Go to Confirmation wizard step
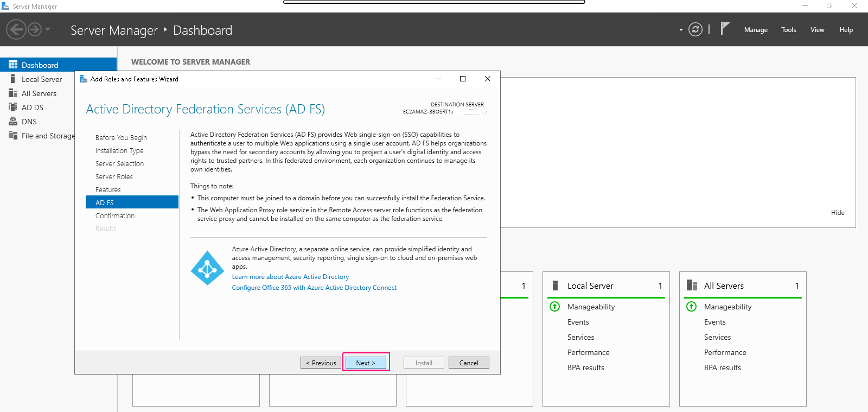The width and height of the screenshot is (868, 412). [x=115, y=216]
